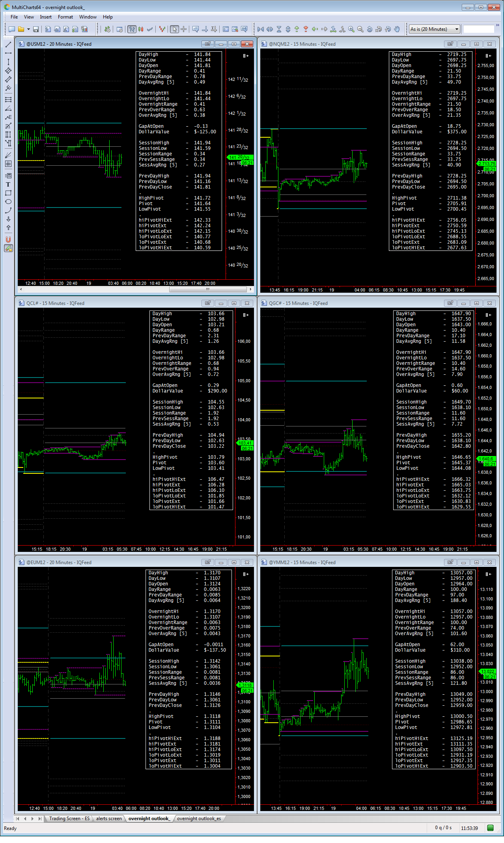This screenshot has width=504, height=843.
Task: Select the Fibonacci Time Zones tool
Action: (x=8, y=135)
